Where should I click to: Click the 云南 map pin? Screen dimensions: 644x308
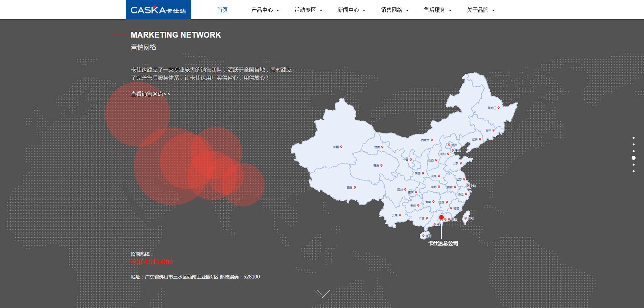400,215
